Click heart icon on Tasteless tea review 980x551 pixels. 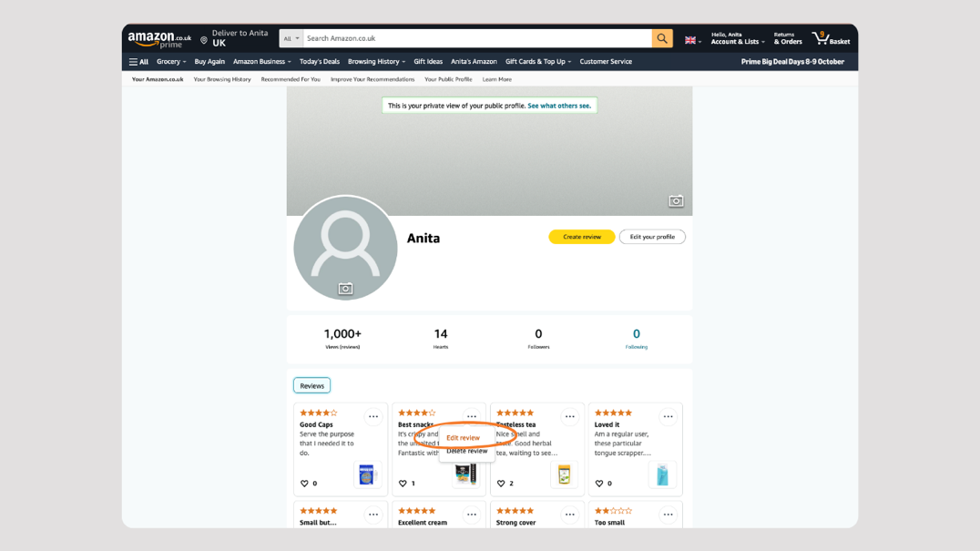[x=501, y=484]
